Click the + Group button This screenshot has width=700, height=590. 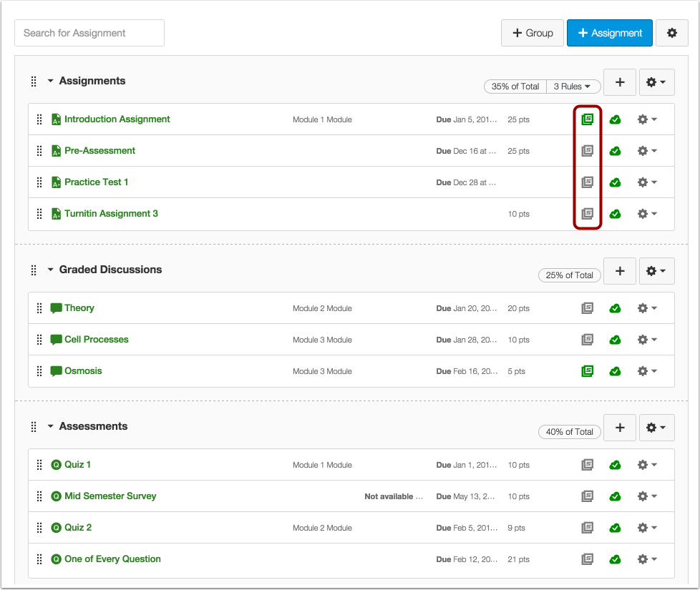[x=532, y=33]
